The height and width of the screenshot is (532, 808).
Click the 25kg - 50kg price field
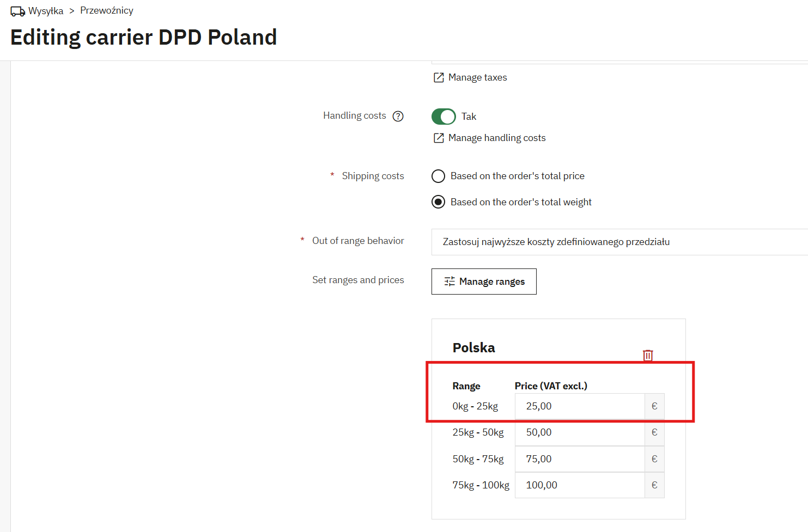580,432
